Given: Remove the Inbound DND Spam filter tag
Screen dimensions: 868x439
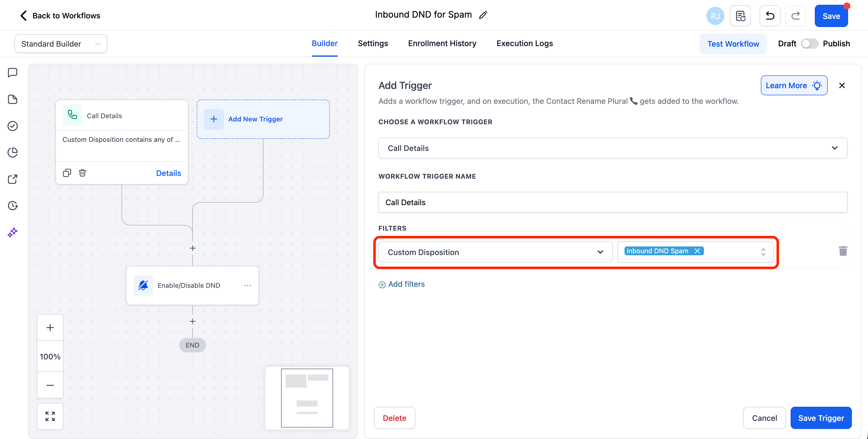Looking at the screenshot, I should click(x=698, y=251).
